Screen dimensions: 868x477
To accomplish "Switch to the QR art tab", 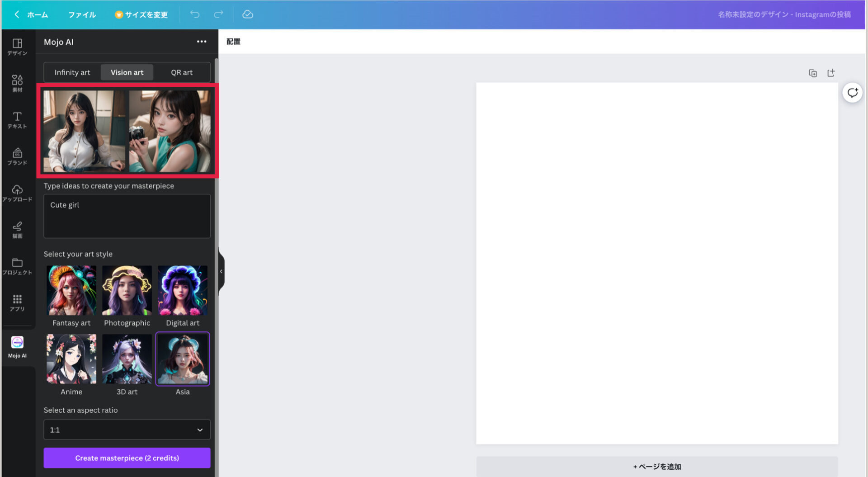I will [182, 72].
